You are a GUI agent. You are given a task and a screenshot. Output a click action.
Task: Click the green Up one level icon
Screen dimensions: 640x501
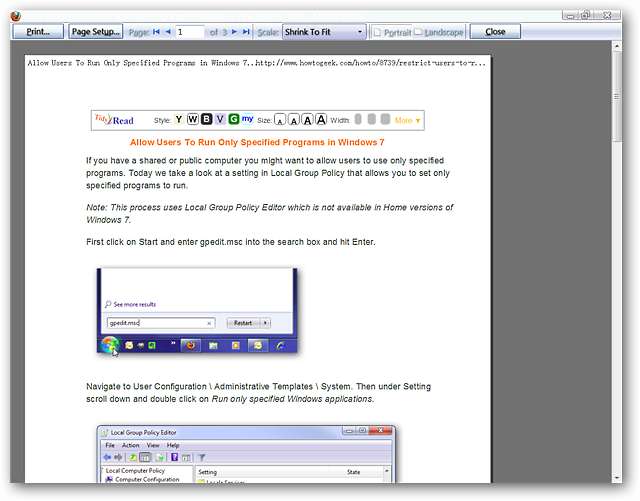coord(133,457)
